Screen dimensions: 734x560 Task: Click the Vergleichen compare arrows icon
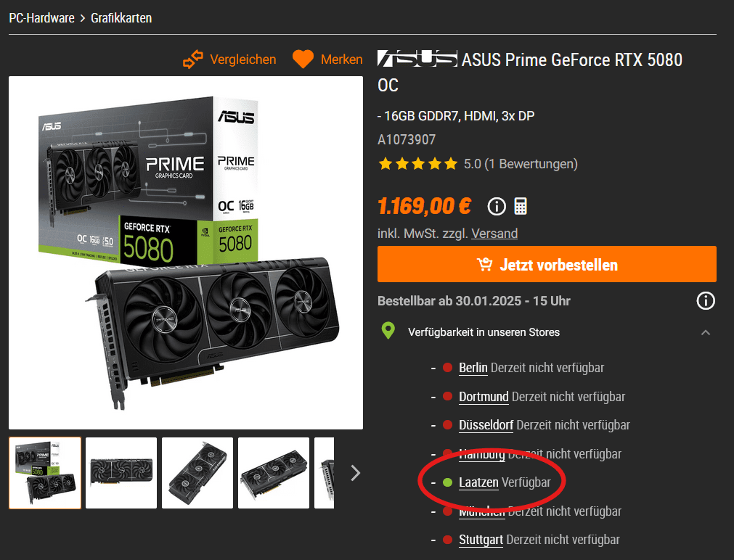(193, 59)
